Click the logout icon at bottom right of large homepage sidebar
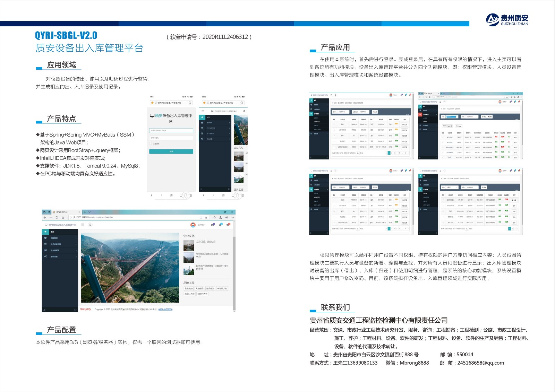555x392 pixels. 75,310
